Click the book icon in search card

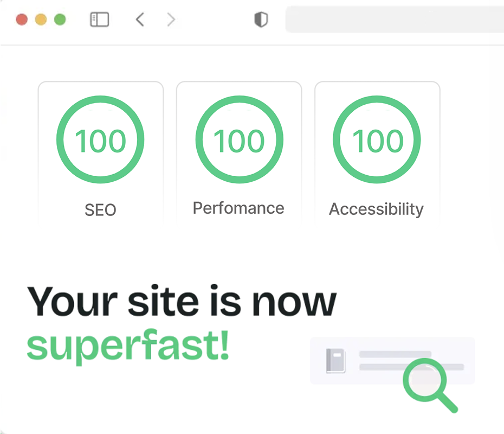coord(336,361)
